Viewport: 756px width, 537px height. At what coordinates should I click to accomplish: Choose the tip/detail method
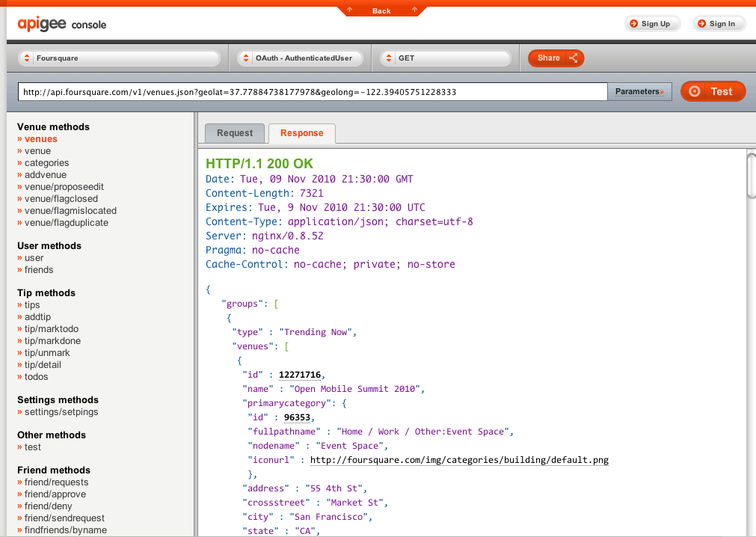pyautogui.click(x=43, y=365)
